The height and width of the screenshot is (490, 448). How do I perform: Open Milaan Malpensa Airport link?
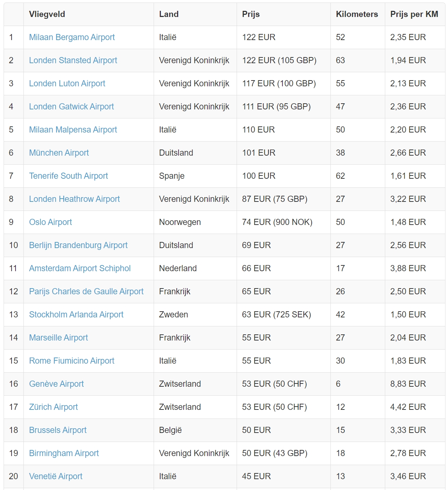73,130
